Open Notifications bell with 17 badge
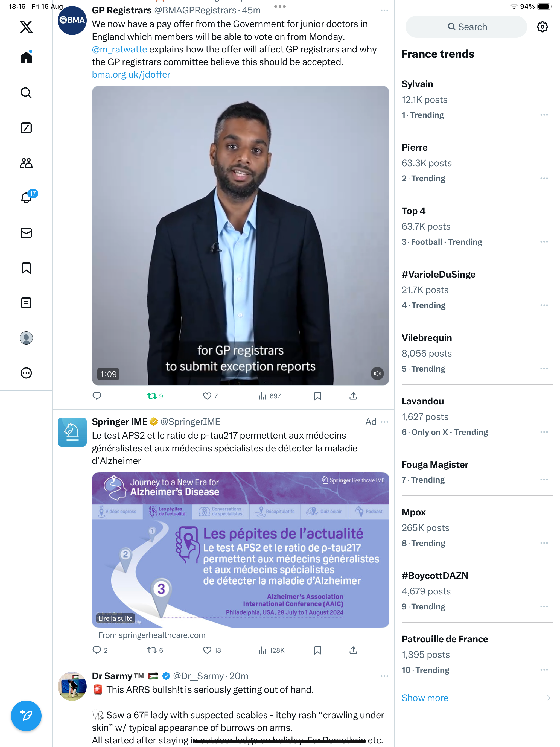Viewport: 560px width, 747px height. [x=27, y=197]
